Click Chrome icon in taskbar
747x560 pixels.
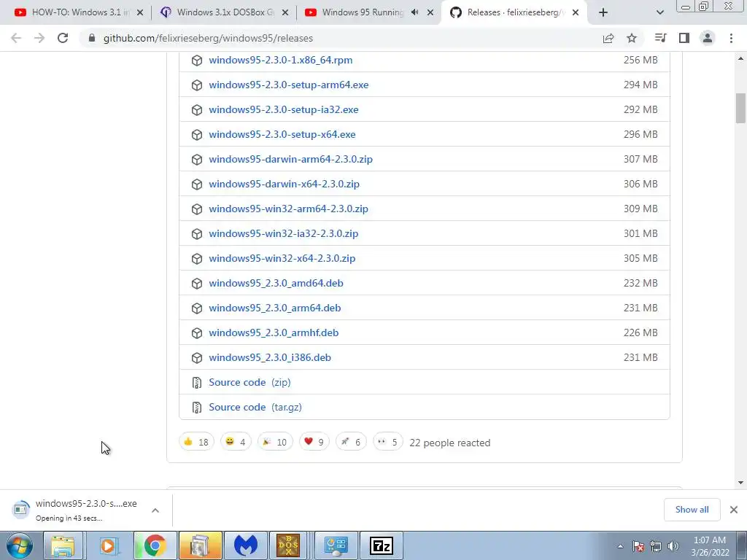(x=155, y=545)
